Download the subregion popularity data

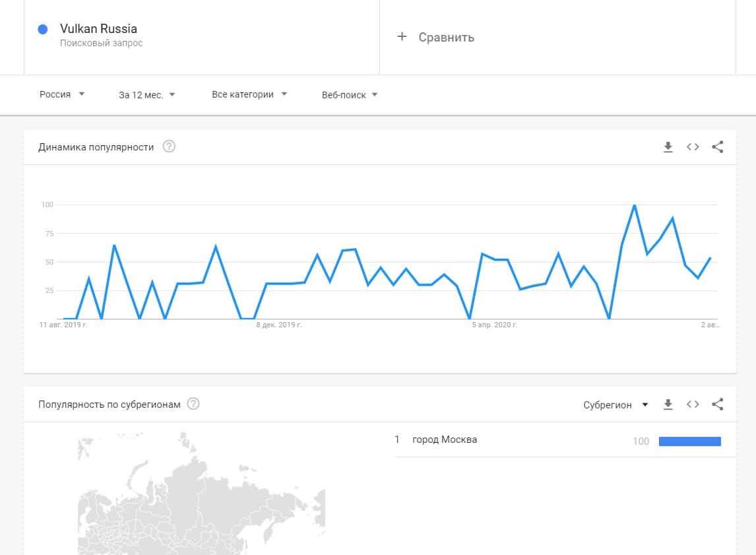[x=668, y=405]
